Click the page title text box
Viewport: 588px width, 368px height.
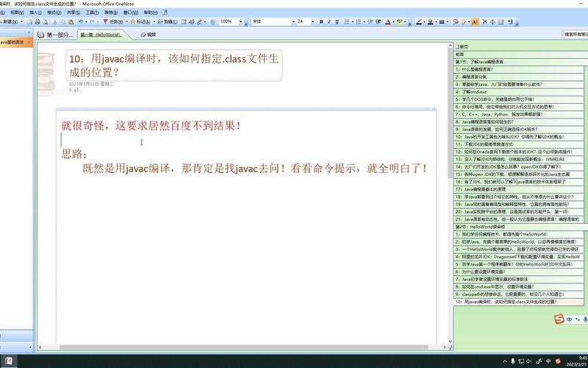pos(173,66)
